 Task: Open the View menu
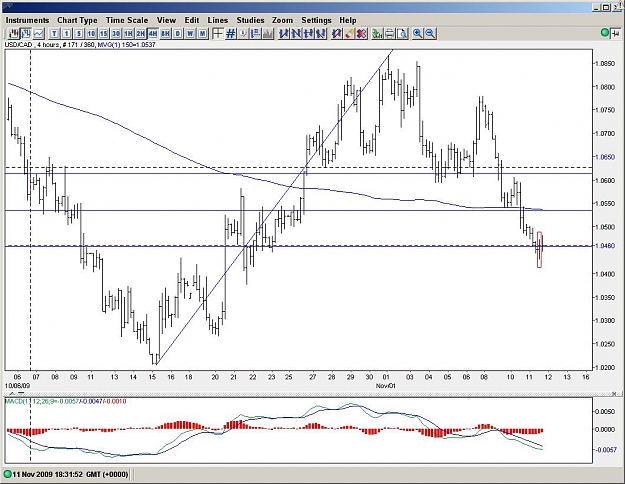(x=166, y=20)
